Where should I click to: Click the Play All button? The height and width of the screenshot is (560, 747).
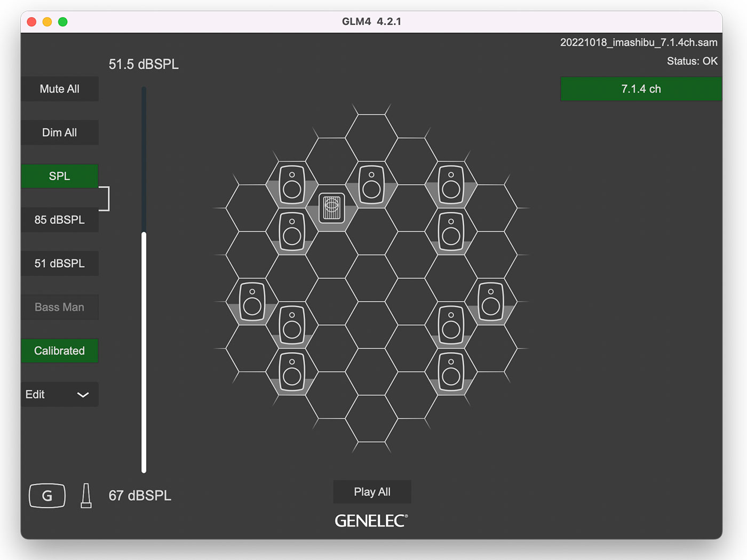(x=372, y=492)
